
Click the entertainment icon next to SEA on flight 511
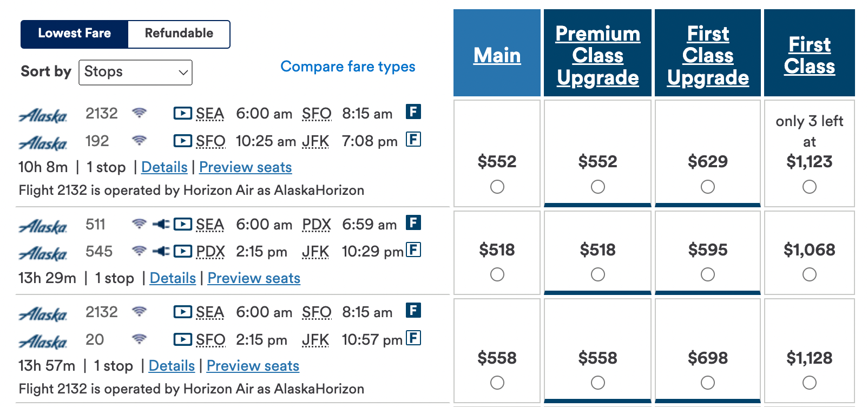[x=183, y=224]
